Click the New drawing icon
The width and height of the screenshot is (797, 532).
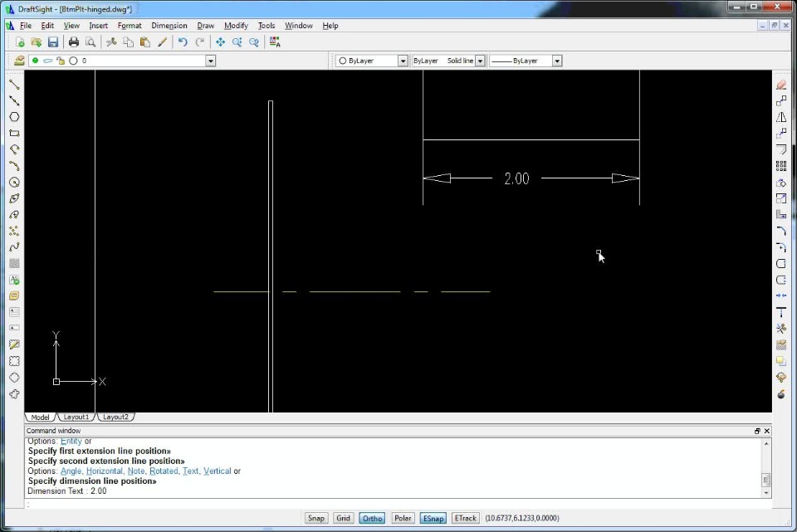pos(20,42)
